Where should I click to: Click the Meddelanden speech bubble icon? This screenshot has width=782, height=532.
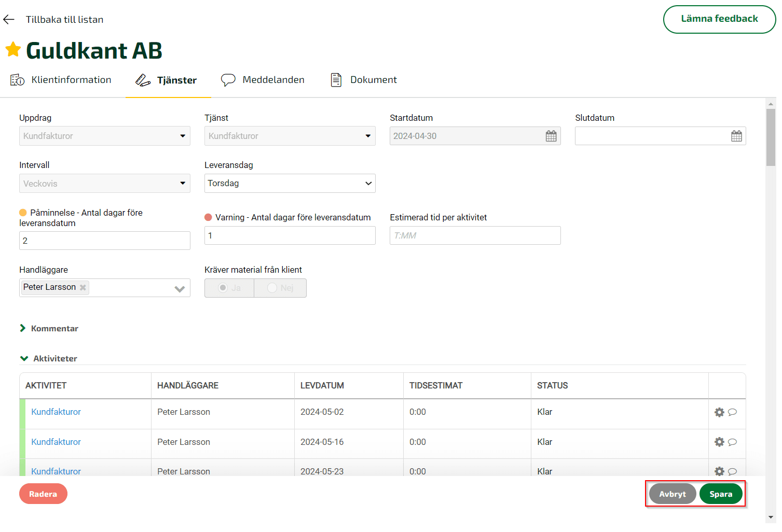228,80
